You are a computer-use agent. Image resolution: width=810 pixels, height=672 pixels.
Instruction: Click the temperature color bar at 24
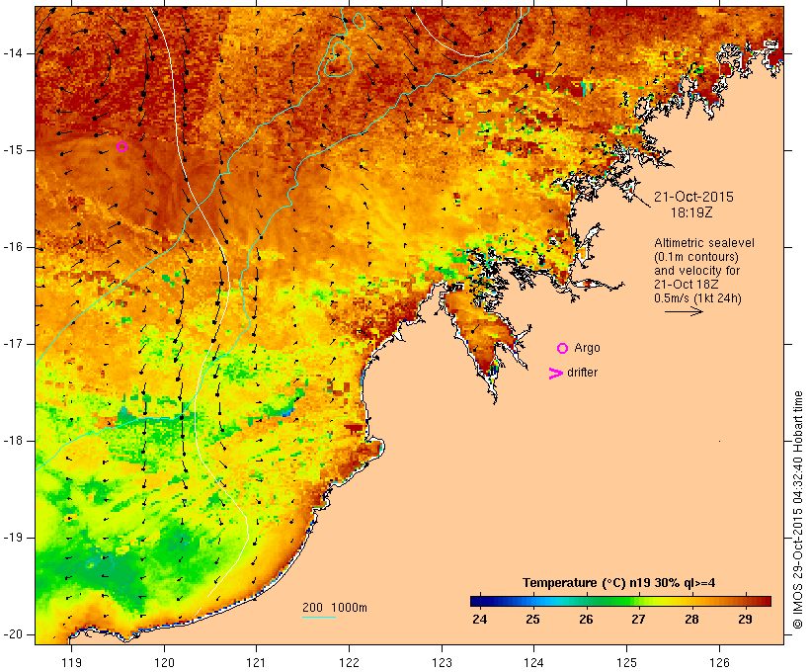pyautogui.click(x=479, y=601)
